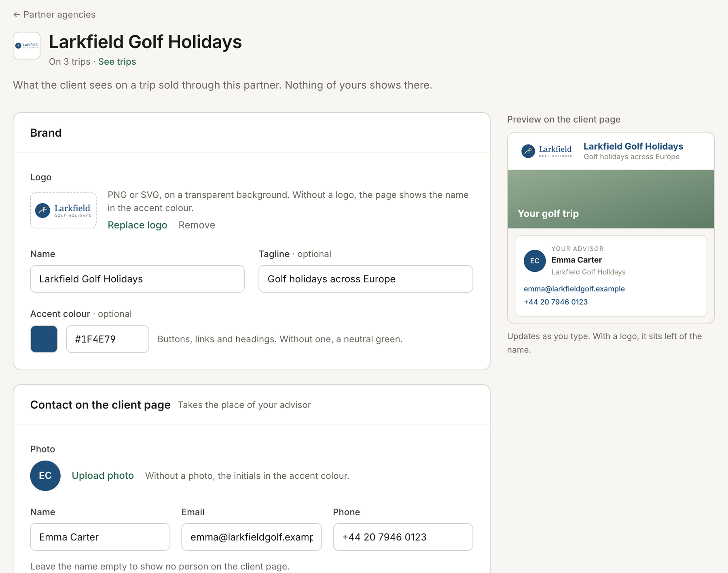
Task: Click the contact Email input
Action: 252,537
